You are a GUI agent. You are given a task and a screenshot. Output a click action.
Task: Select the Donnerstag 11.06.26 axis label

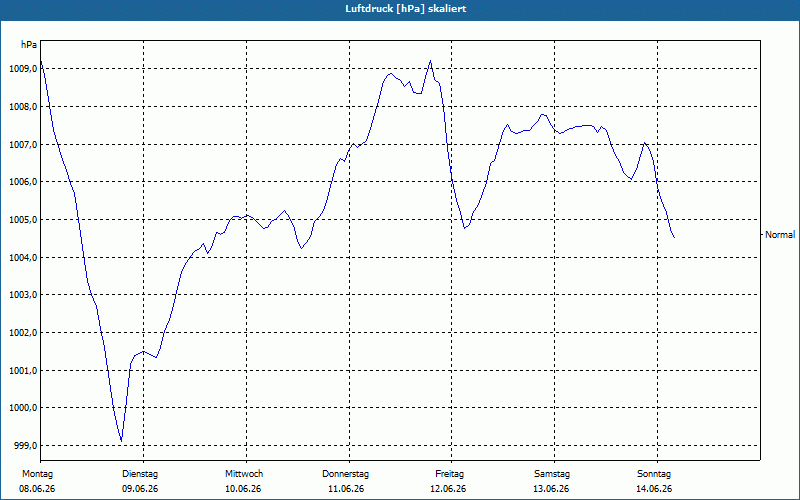pos(345,481)
